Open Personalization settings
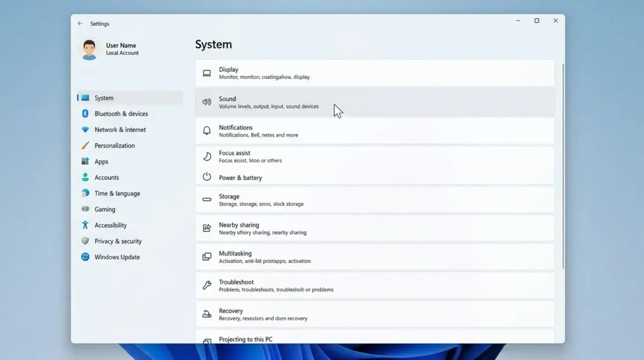 [114, 145]
